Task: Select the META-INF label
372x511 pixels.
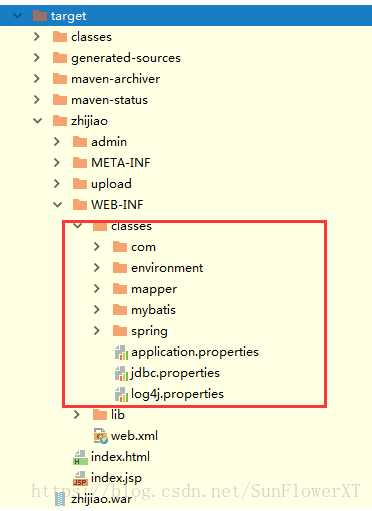Action: 121,163
